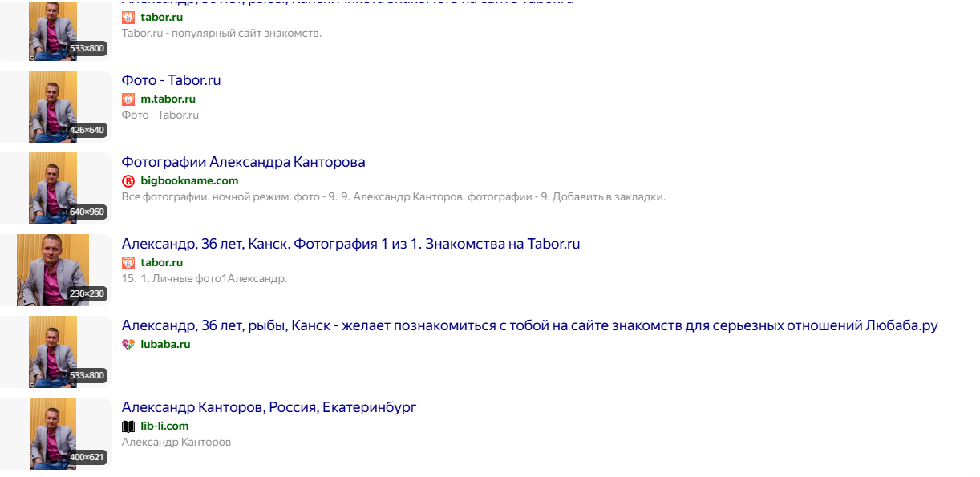The width and height of the screenshot is (980, 477).
Task: Open the Любаба.ру dating result title
Action: tap(529, 325)
